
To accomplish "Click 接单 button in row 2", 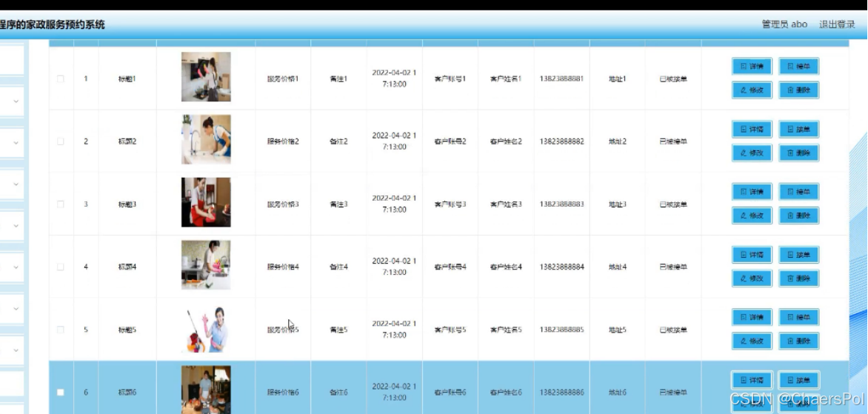I will pyautogui.click(x=799, y=130).
